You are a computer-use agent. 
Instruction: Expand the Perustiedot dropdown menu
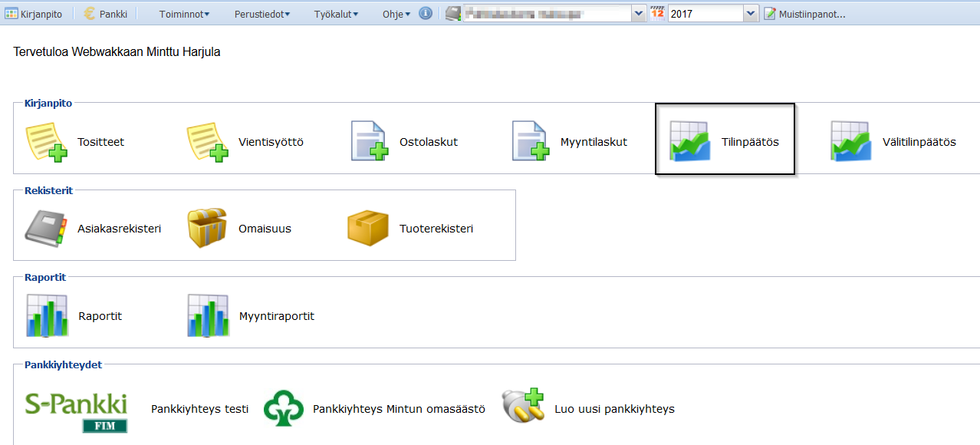click(262, 14)
